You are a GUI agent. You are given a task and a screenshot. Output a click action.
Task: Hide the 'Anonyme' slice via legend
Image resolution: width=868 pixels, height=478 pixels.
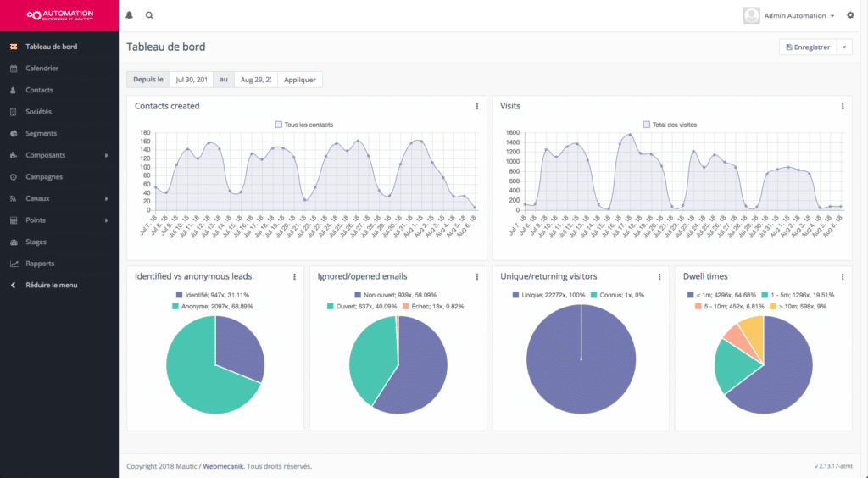point(214,305)
